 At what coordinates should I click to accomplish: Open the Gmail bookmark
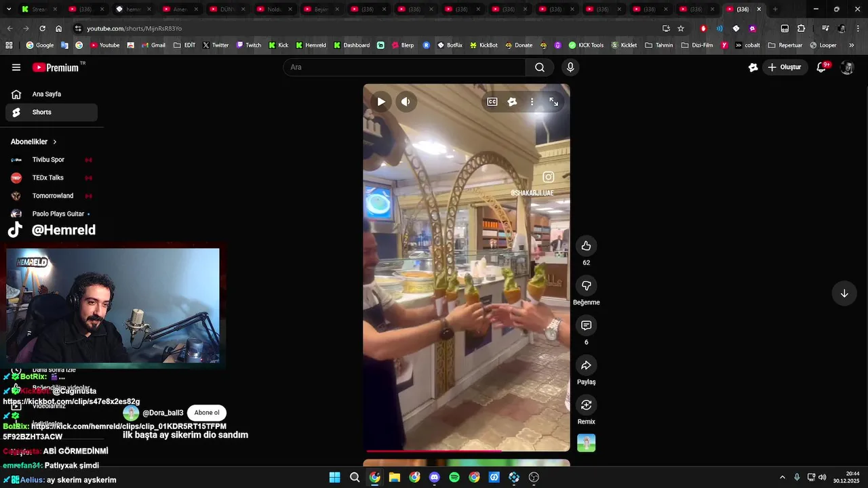tap(153, 45)
